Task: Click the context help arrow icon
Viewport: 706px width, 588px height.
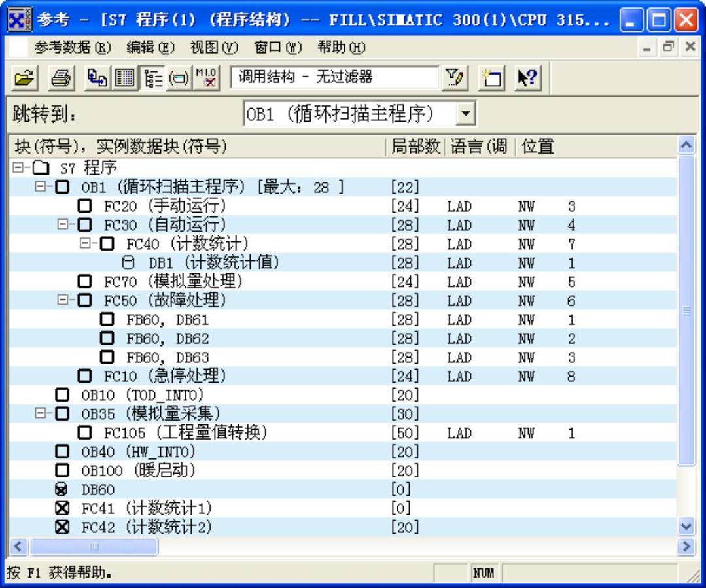Action: [527, 78]
